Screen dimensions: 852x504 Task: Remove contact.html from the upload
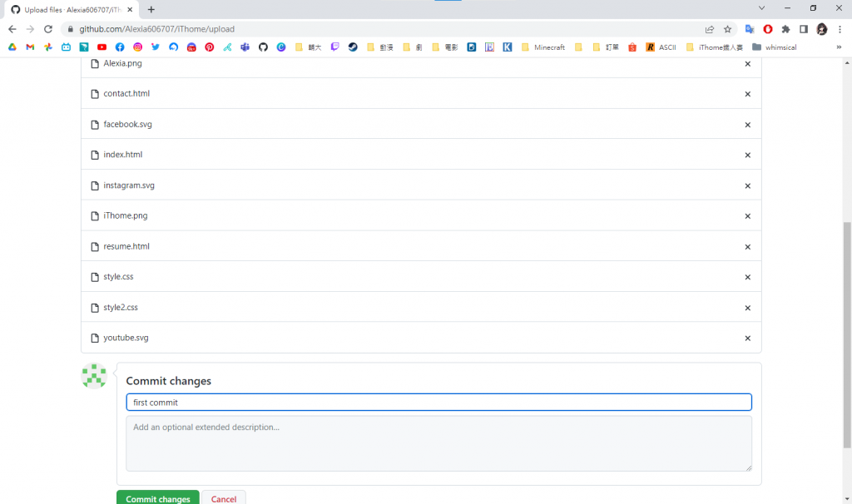pyautogui.click(x=748, y=94)
